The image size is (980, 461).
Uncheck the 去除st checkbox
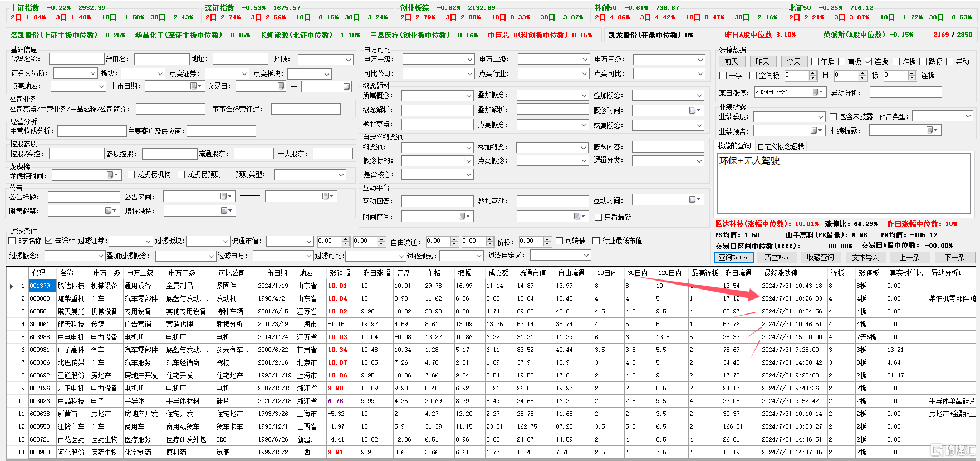coord(49,241)
